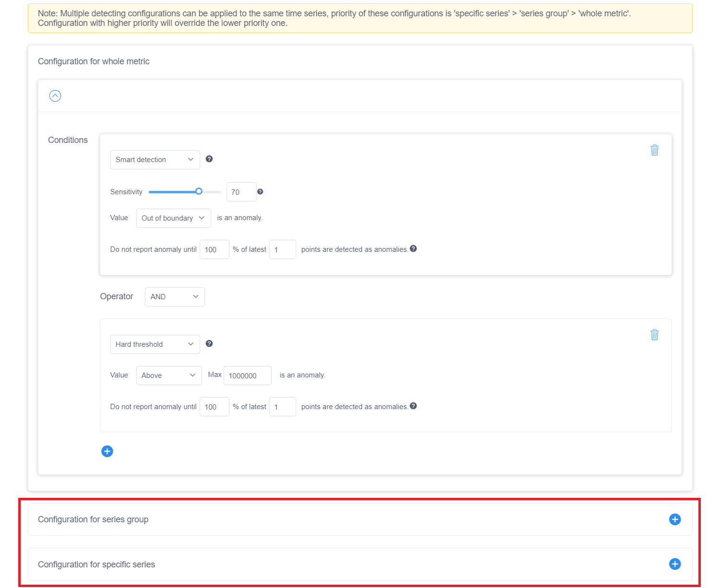Edit Smart detection latest points field
This screenshot has height=588, width=720.
(283, 249)
